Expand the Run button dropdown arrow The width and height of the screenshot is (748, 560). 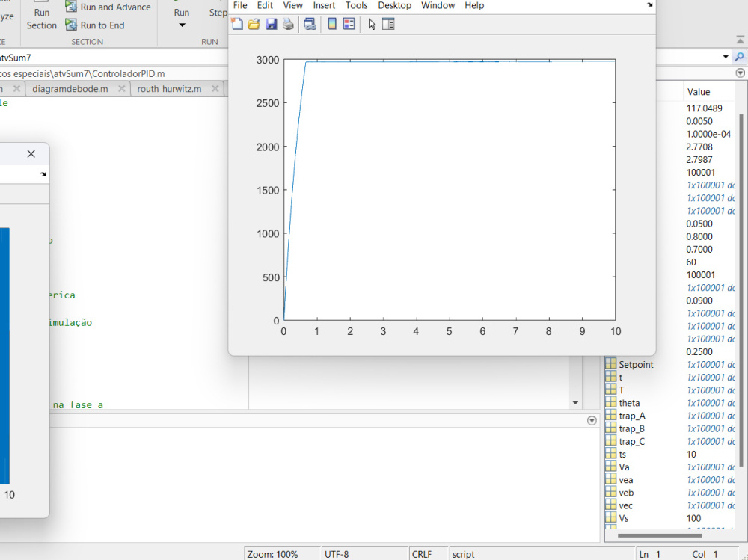[x=182, y=25]
